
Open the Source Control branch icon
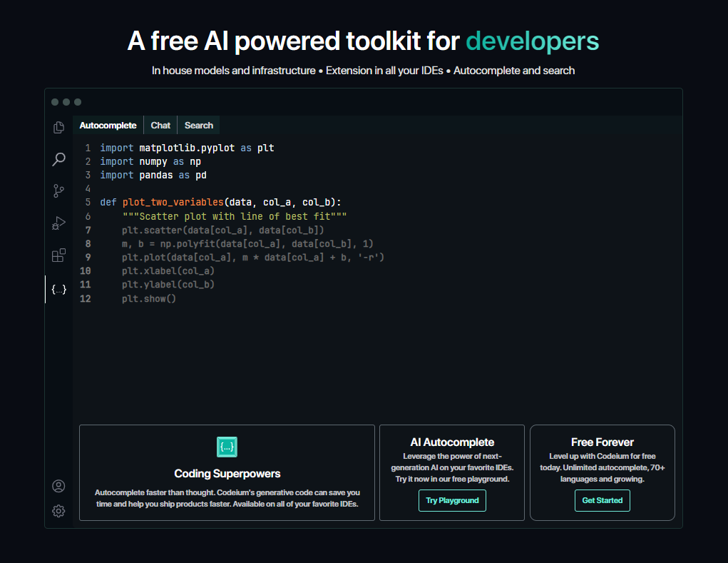pyautogui.click(x=58, y=191)
